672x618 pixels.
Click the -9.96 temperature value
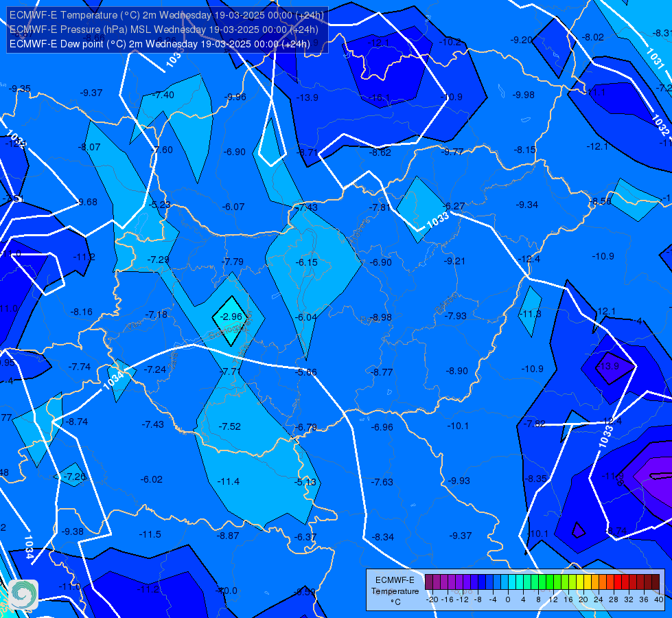235,97
